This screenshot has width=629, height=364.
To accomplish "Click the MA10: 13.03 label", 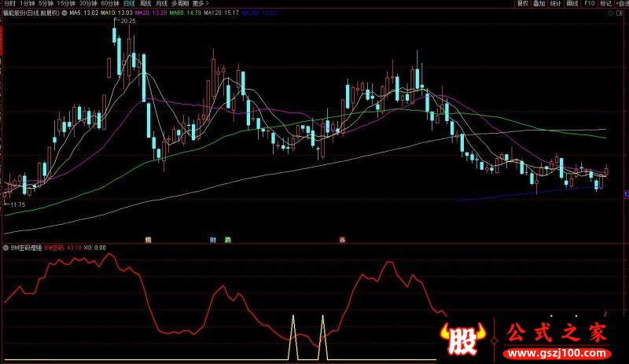I will point(116,13).
